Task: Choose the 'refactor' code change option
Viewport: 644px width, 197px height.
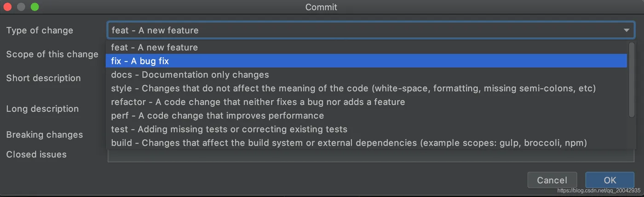Action: 258,102
